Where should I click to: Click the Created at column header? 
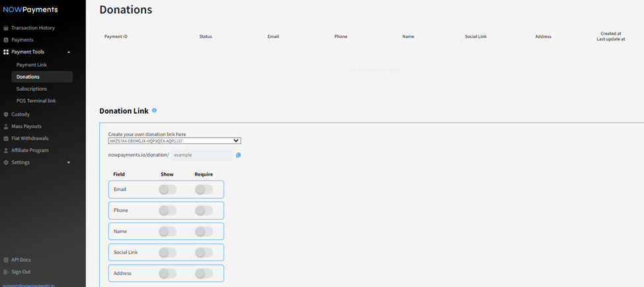(611, 34)
